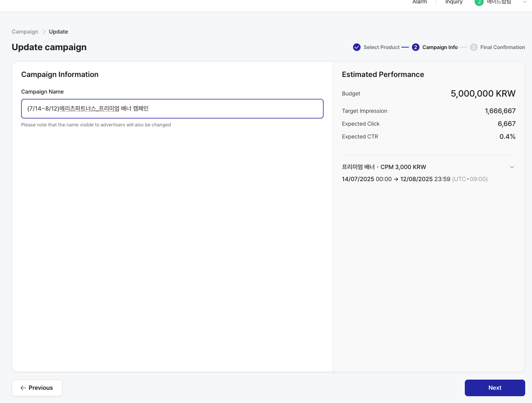Focus the Campaign Name input field
532x403 pixels.
(x=172, y=109)
